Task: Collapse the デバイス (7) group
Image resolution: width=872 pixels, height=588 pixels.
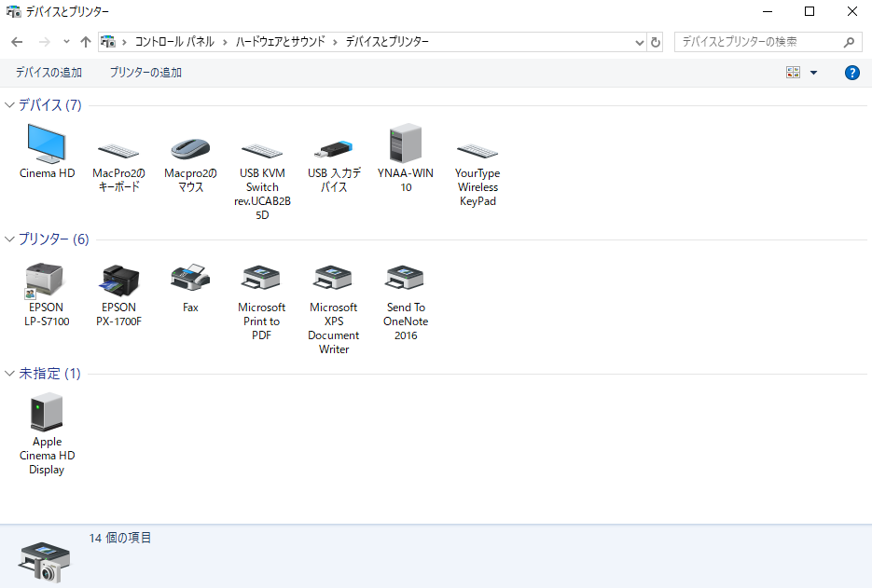Action: pos(9,105)
